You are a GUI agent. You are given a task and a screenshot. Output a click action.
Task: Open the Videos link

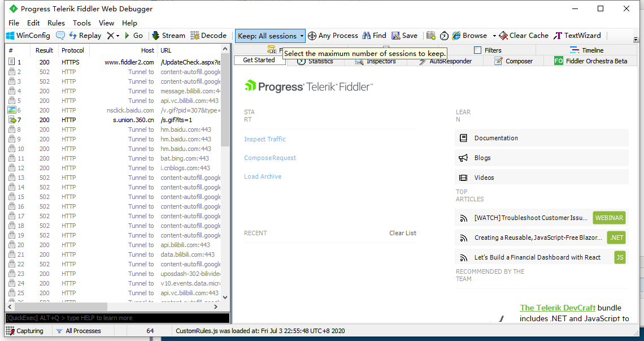[x=541, y=178]
